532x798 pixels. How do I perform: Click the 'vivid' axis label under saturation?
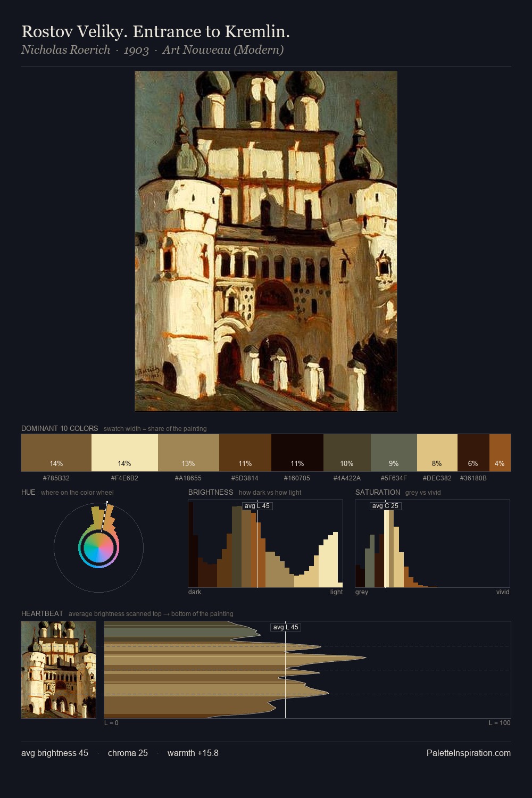click(x=503, y=592)
